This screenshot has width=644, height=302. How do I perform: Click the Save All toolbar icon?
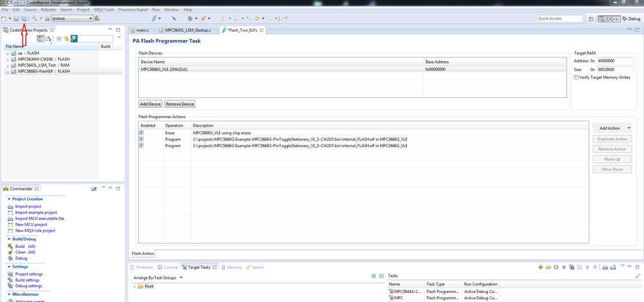point(24,19)
